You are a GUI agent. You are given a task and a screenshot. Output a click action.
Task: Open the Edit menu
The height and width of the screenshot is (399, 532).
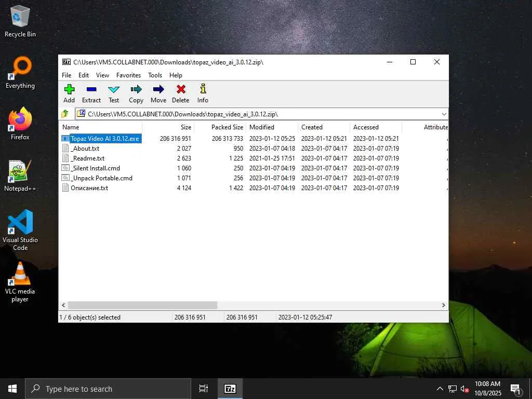click(84, 75)
